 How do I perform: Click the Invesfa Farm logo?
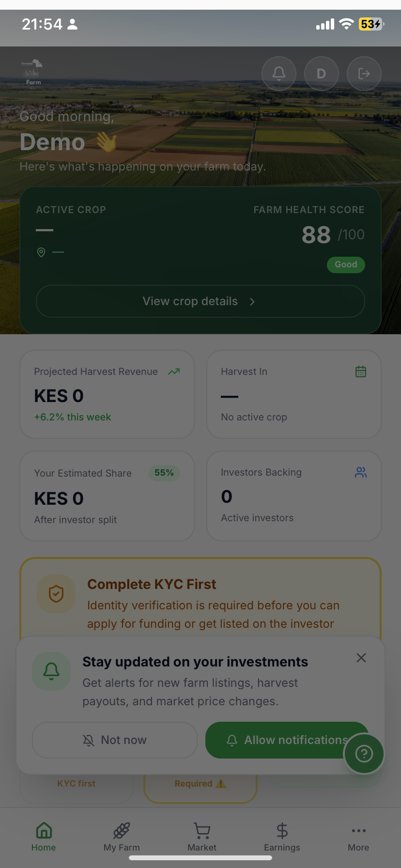click(32, 72)
